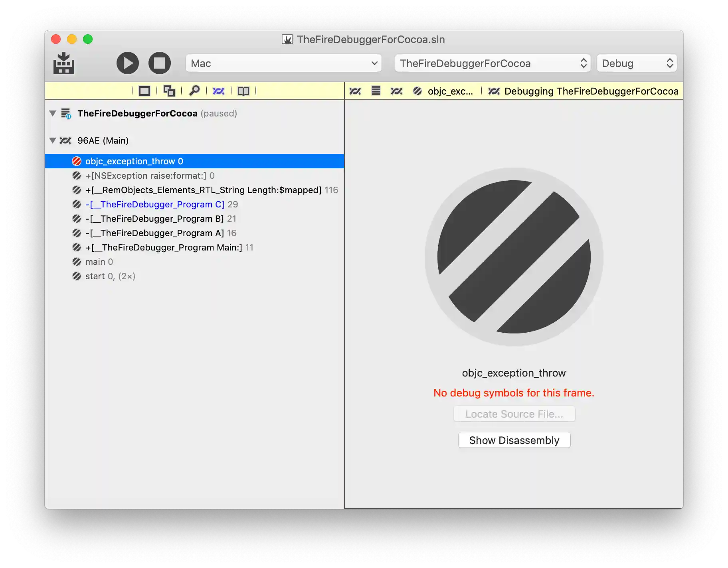Select the single-window pane icon in sidebar bar
Viewport: 728px width, 568px height.
144,91
